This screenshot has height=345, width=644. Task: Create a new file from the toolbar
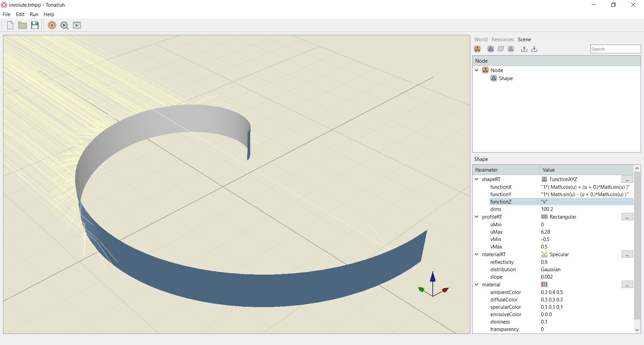pyautogui.click(x=10, y=25)
